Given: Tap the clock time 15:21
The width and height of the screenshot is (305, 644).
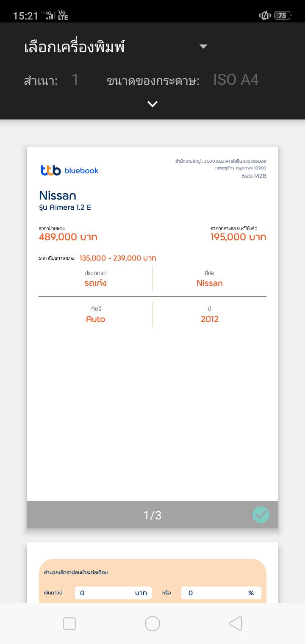Looking at the screenshot, I should click(25, 16).
